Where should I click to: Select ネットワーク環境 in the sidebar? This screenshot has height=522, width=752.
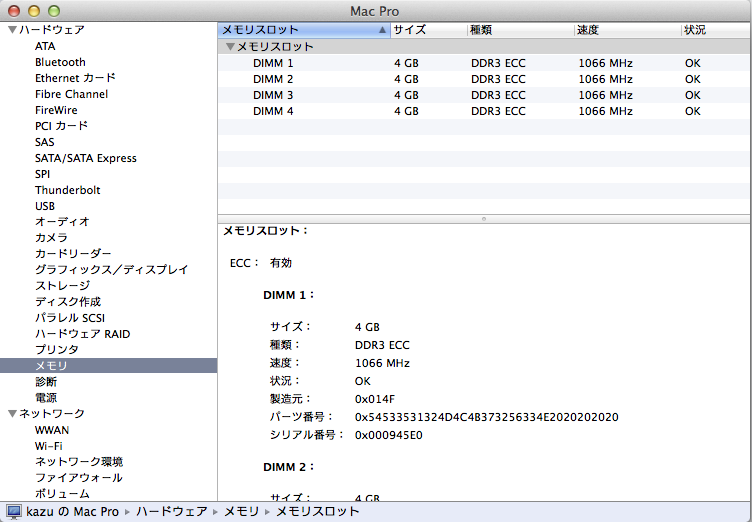pyautogui.click(x=79, y=462)
